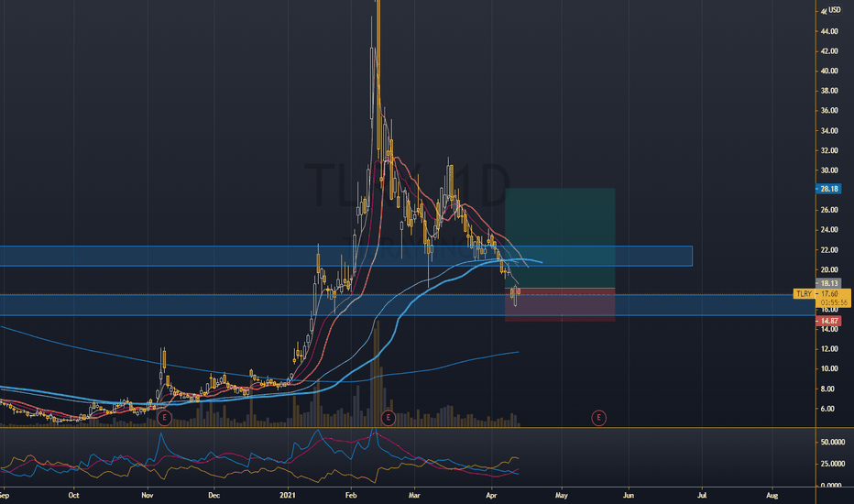Click the yellow TLRY 17.60 last price label
The image size is (854, 504).
point(821,293)
